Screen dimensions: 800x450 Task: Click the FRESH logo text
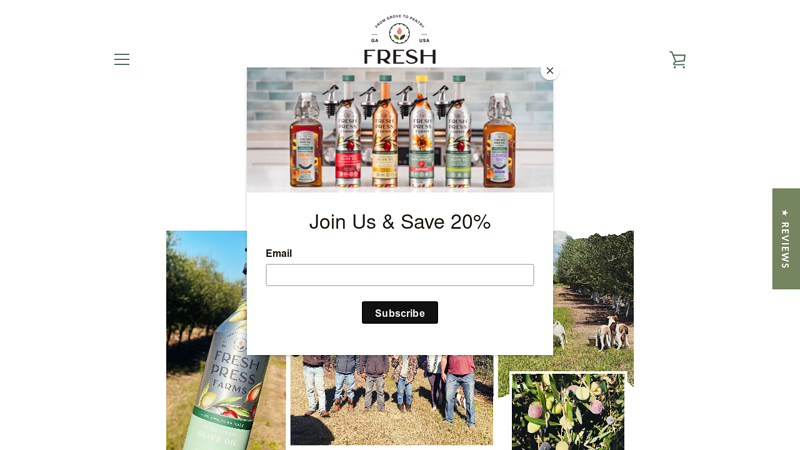point(399,57)
